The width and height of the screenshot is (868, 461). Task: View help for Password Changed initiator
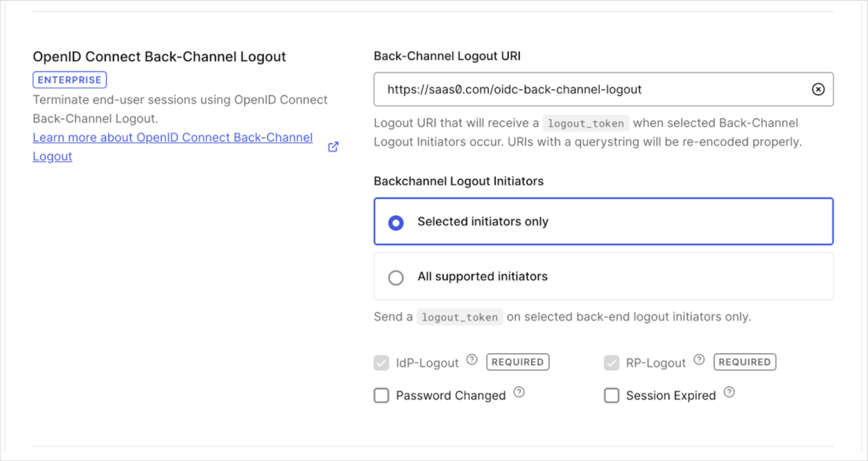[x=519, y=392]
